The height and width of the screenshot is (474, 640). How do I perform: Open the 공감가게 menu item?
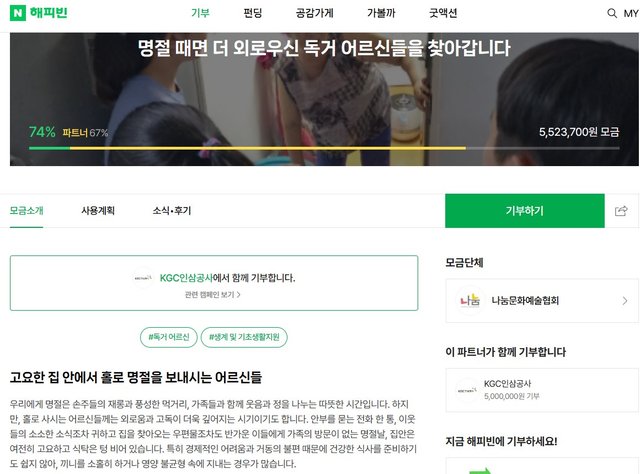coord(315,13)
